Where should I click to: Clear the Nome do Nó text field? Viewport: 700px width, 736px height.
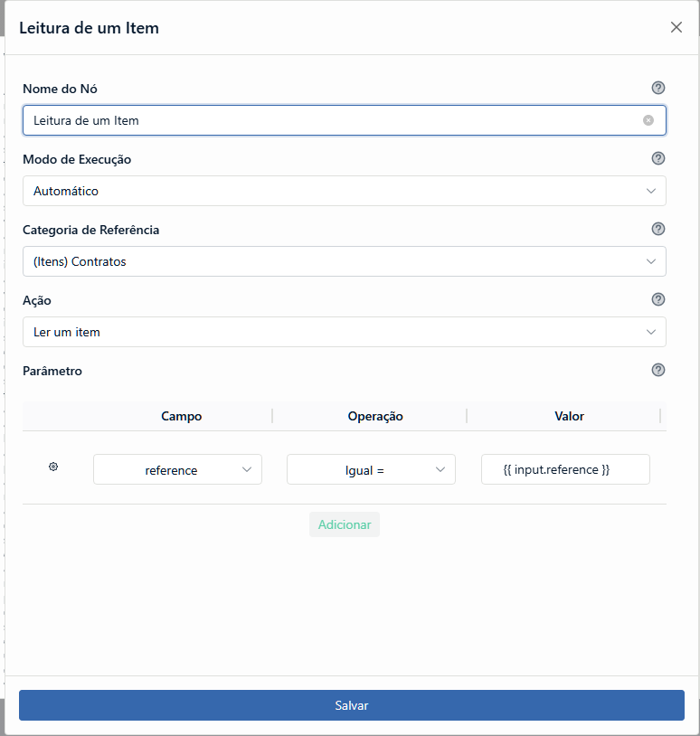coord(648,120)
